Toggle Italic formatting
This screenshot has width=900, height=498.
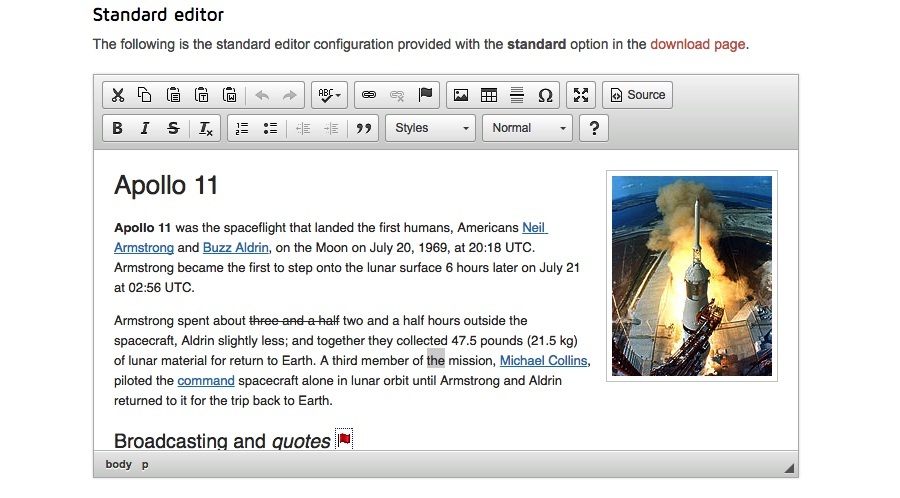coord(145,128)
